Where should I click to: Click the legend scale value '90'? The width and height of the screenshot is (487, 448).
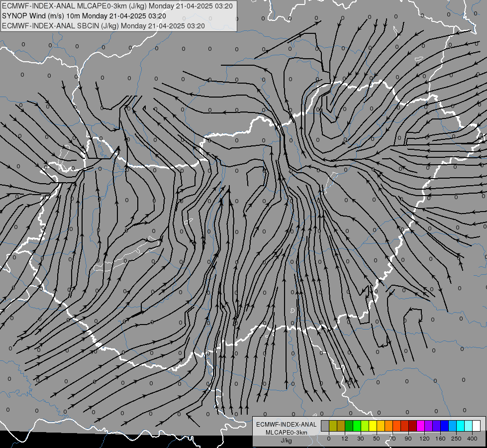click(408, 439)
